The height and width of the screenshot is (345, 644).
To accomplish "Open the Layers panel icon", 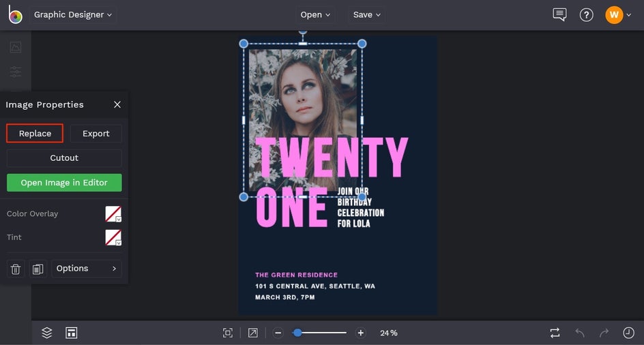I will pos(47,333).
